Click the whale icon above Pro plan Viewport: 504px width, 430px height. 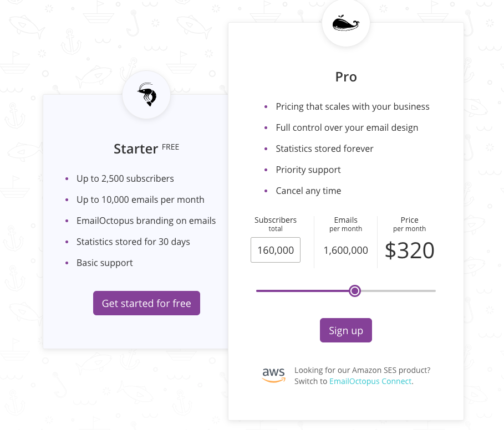pos(345,24)
